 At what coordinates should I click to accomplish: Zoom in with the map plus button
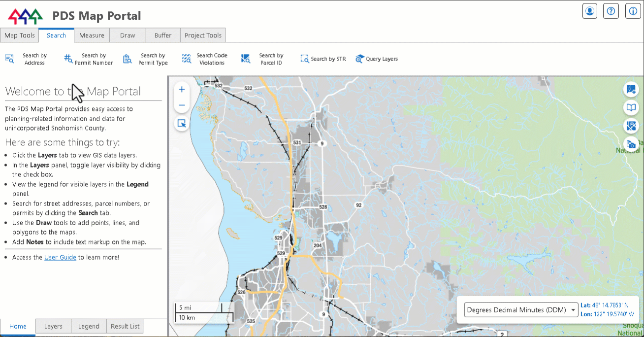click(x=182, y=90)
